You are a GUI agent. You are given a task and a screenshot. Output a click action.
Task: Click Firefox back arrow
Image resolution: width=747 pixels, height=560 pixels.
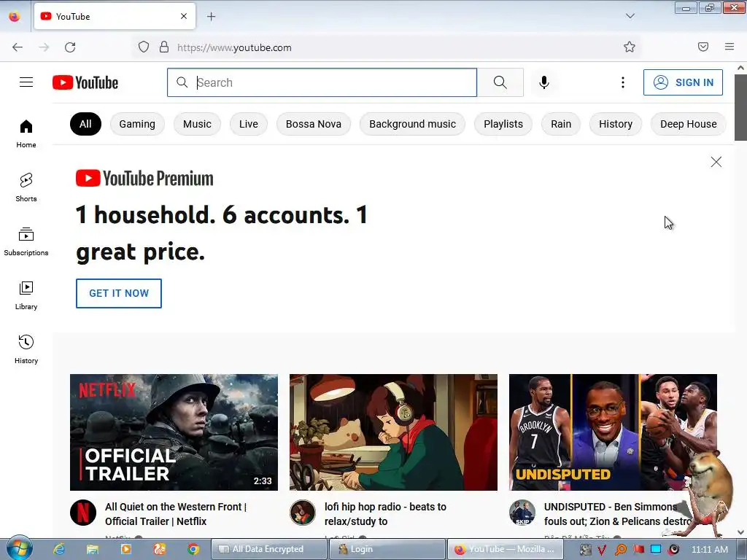click(x=18, y=47)
